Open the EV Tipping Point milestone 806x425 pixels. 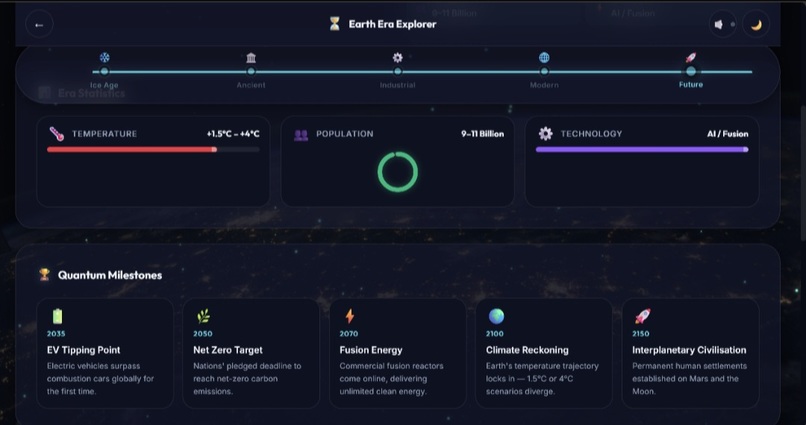pyautogui.click(x=105, y=354)
